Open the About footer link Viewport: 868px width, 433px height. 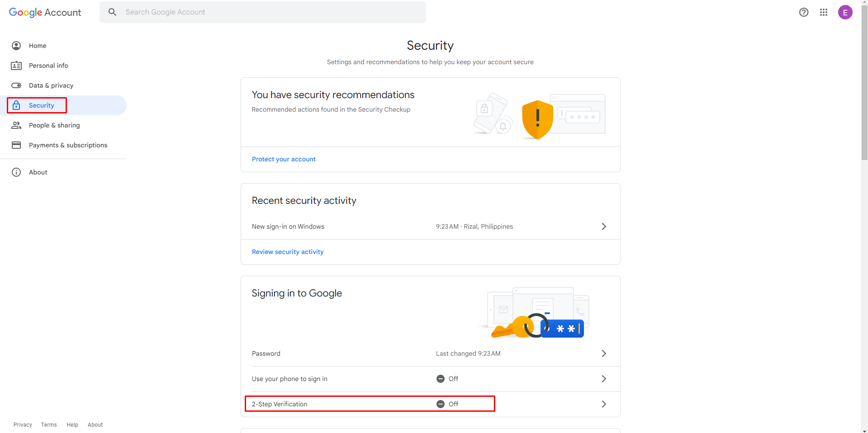pos(95,425)
